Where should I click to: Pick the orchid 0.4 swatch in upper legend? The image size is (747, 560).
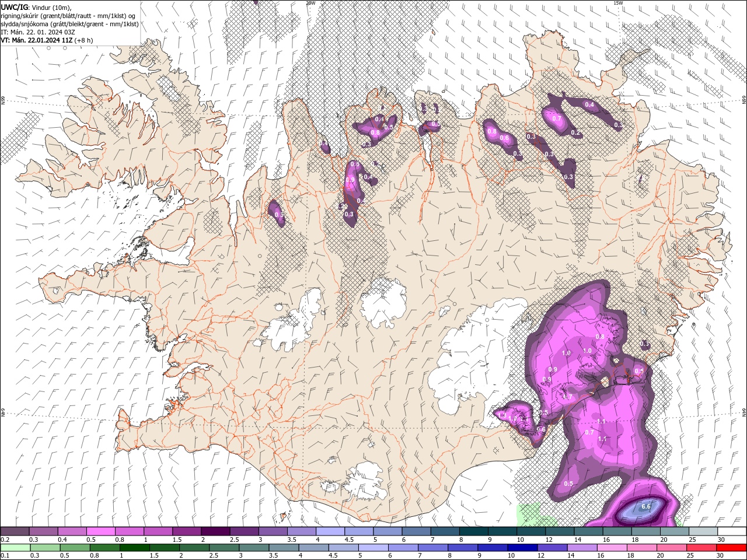(72, 531)
